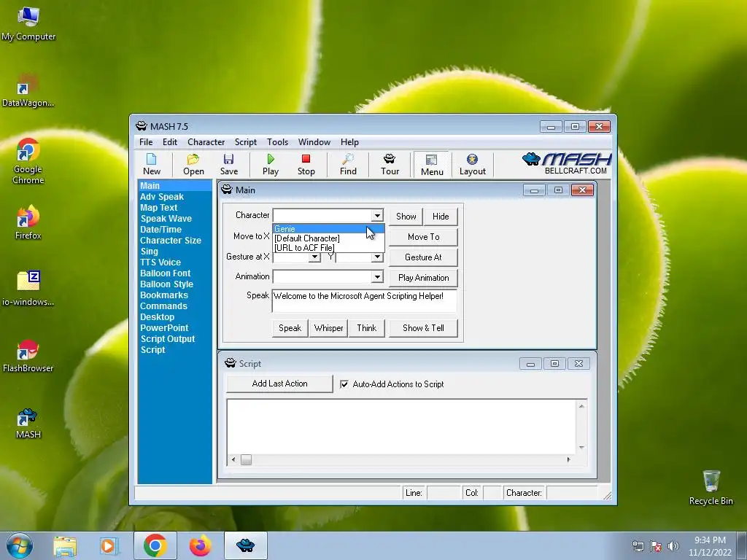Click the MASH taskbar button
747x560 pixels.
(245, 545)
